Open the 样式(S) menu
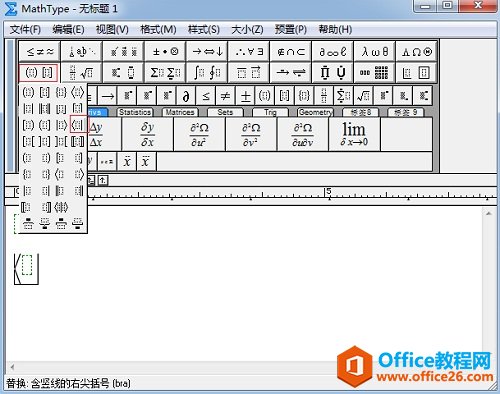Screen dimensions: 500x394 [x=204, y=30]
